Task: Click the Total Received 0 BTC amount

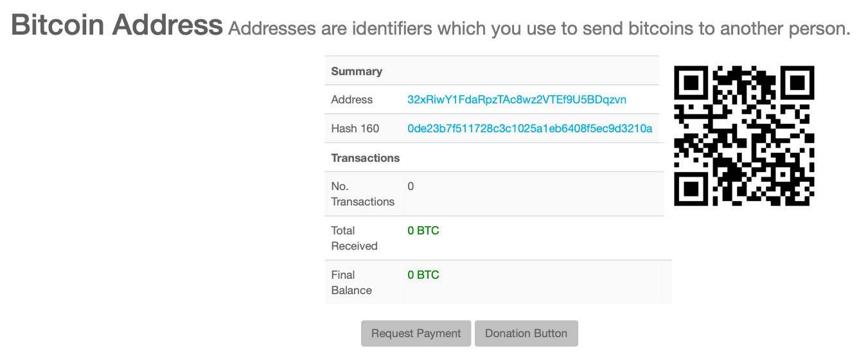Action: tap(423, 231)
